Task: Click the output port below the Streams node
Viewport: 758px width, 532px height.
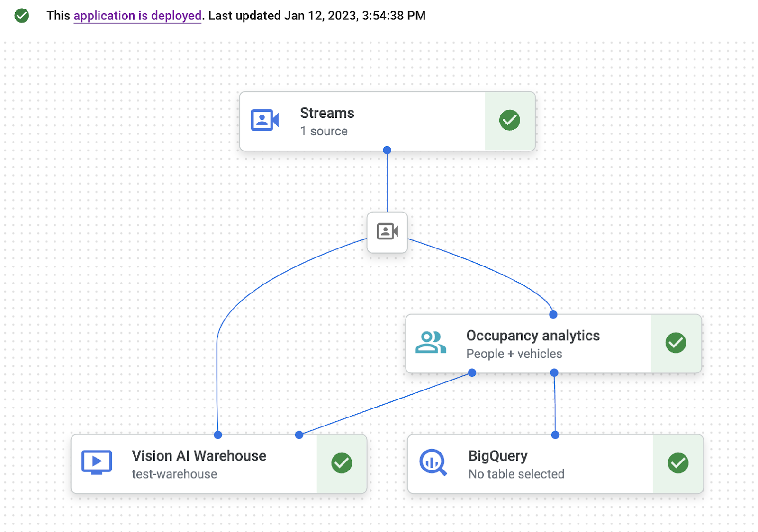Action: pyautogui.click(x=387, y=150)
